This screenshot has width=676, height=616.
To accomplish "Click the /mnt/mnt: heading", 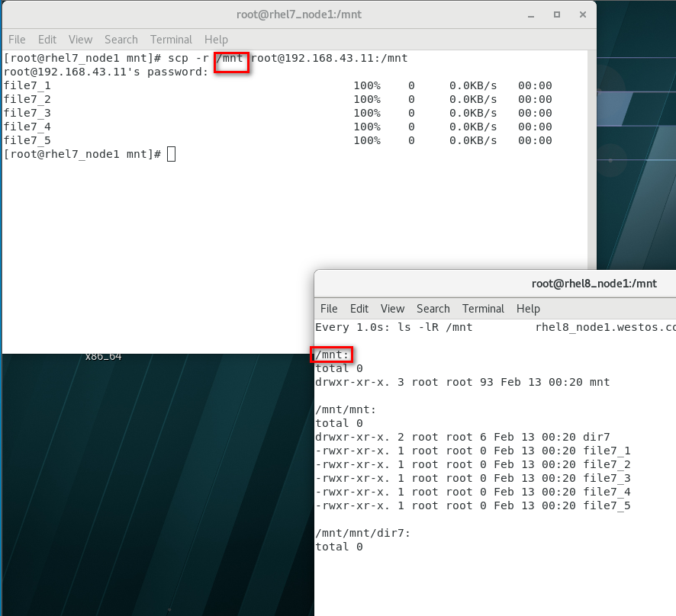I will click(x=346, y=409).
